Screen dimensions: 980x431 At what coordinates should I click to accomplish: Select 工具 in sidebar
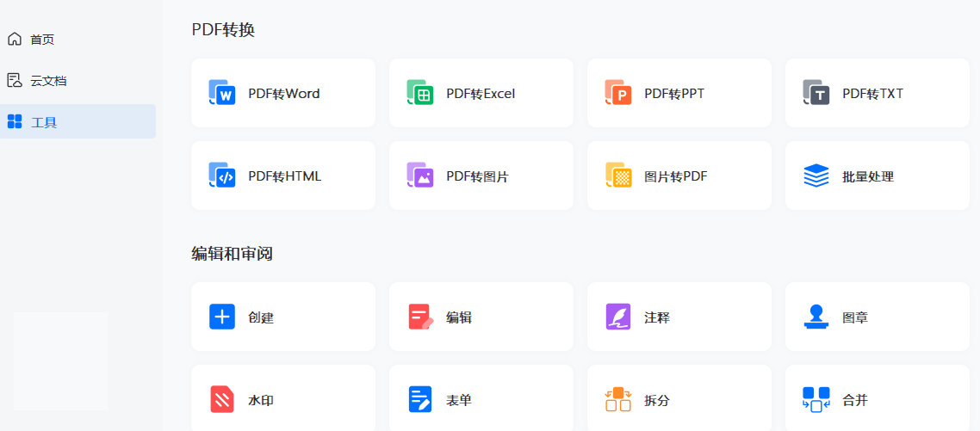point(78,121)
